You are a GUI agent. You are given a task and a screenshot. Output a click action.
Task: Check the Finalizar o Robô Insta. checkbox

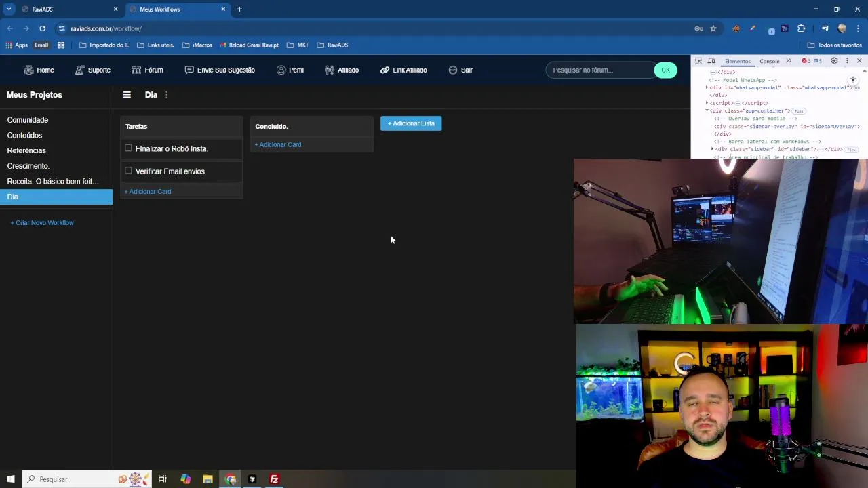pyautogui.click(x=128, y=148)
